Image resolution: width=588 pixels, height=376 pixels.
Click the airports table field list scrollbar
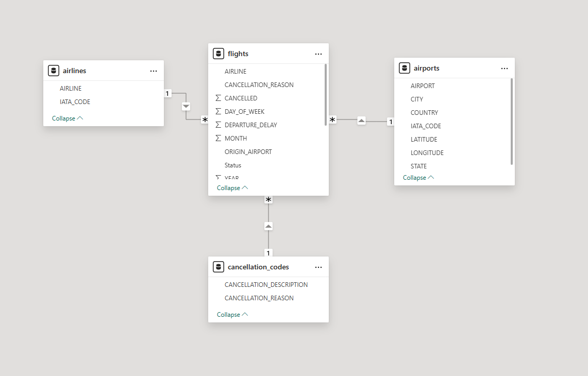(511, 121)
